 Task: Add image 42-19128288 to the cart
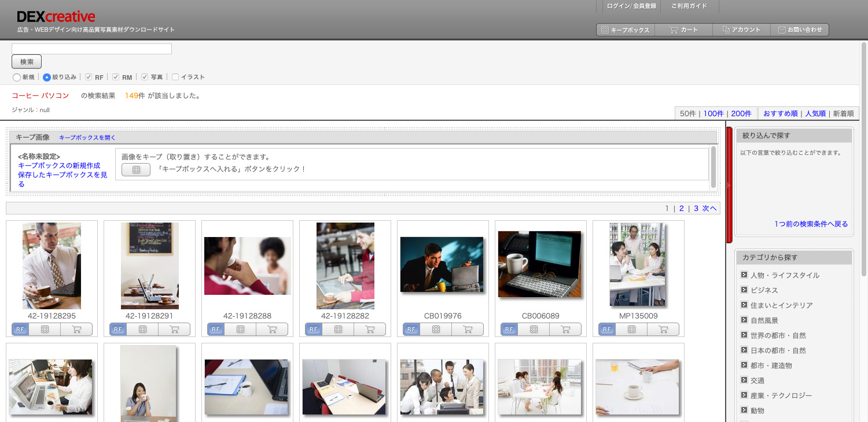coord(272,330)
